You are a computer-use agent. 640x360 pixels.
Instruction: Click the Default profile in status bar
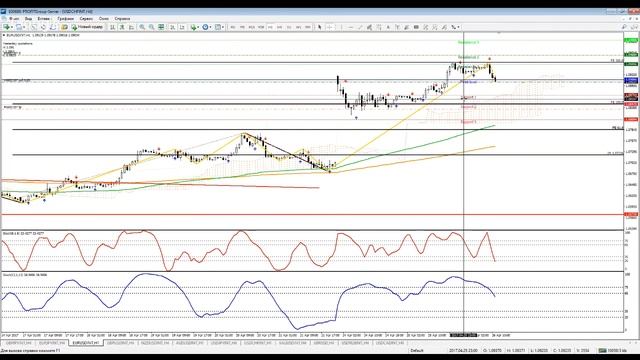point(417,351)
